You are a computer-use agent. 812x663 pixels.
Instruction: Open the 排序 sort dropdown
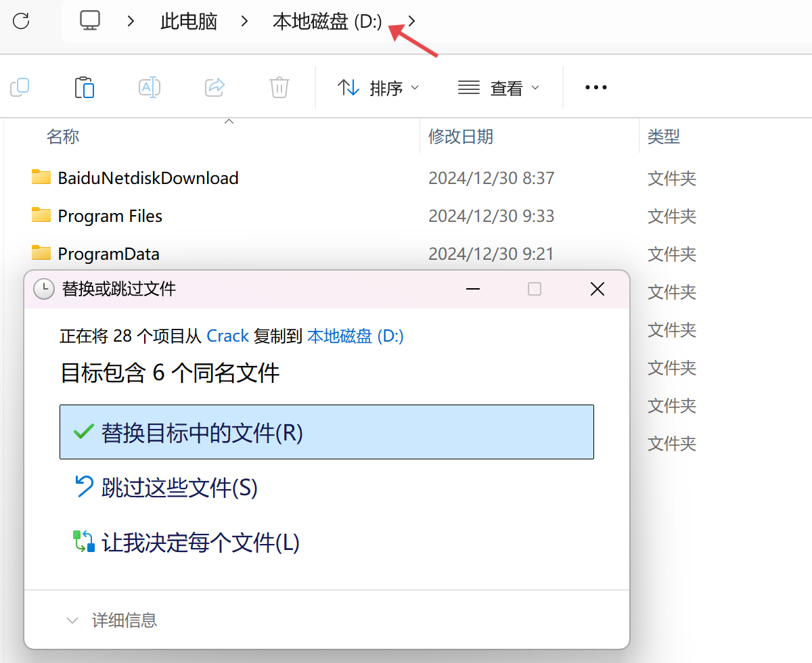(x=378, y=88)
